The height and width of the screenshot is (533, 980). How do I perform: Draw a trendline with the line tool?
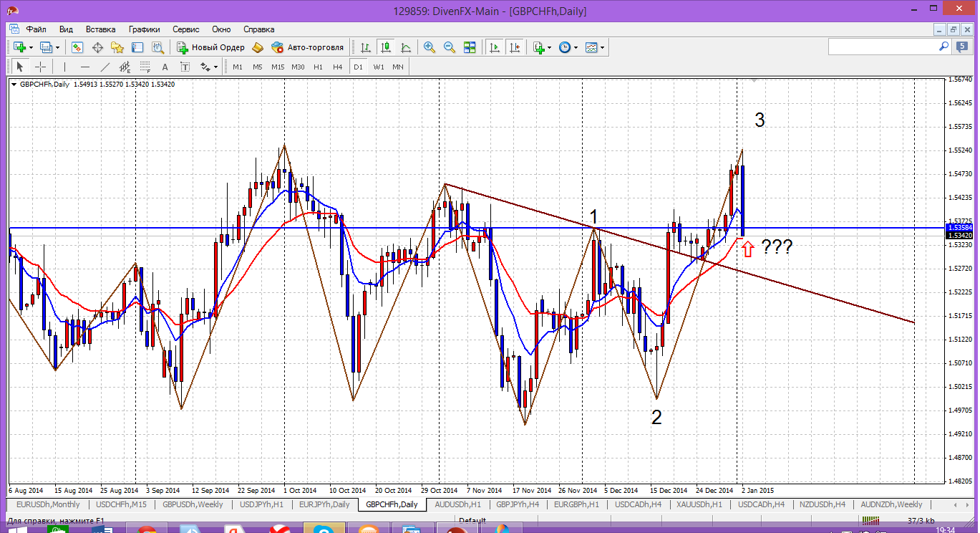click(x=105, y=67)
